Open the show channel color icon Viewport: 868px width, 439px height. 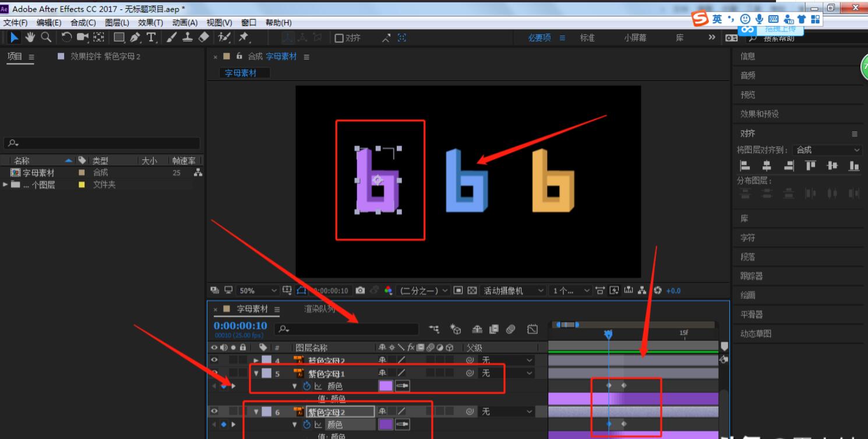point(389,290)
